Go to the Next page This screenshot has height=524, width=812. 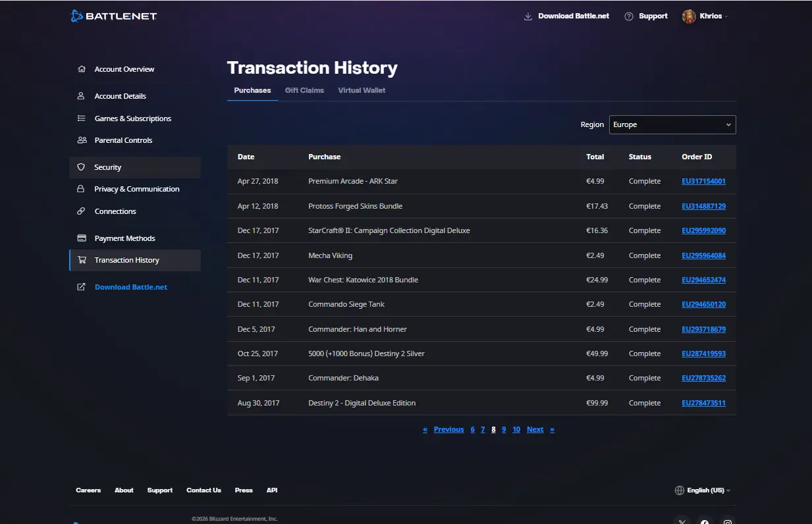coord(535,429)
